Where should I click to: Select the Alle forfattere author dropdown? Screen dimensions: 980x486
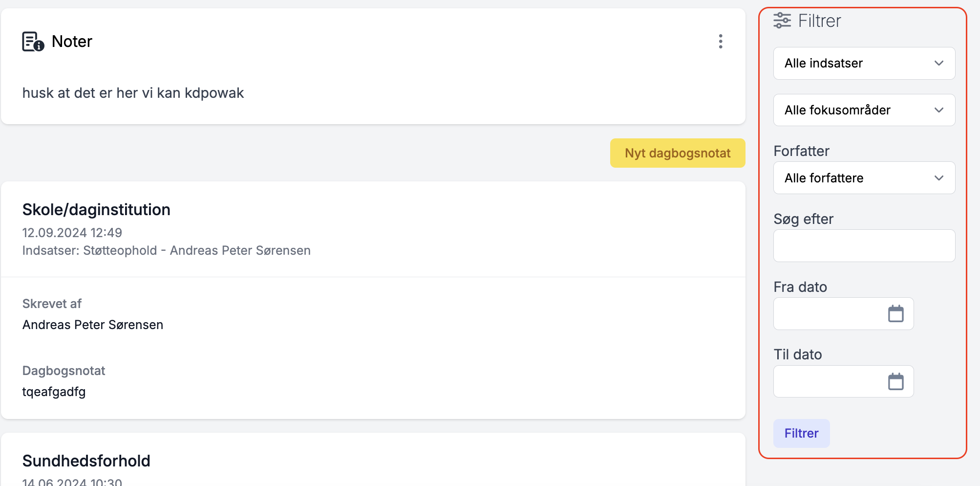coord(864,178)
